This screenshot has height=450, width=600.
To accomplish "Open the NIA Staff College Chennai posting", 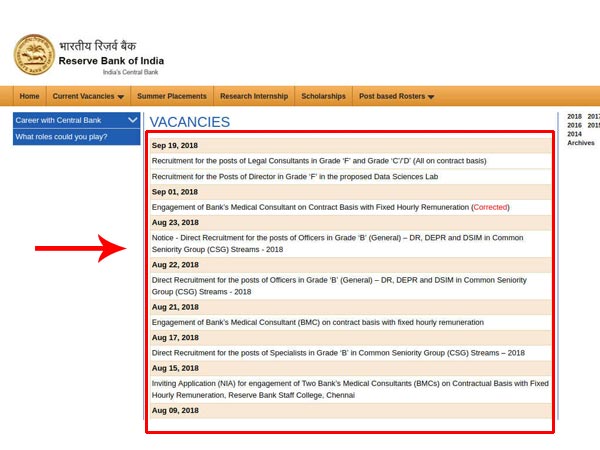I will [350, 389].
